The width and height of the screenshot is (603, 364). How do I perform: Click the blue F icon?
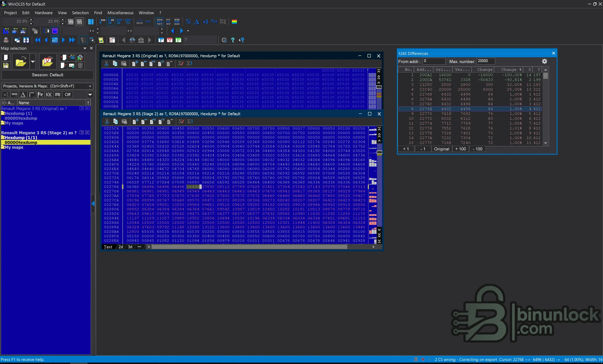(161, 40)
